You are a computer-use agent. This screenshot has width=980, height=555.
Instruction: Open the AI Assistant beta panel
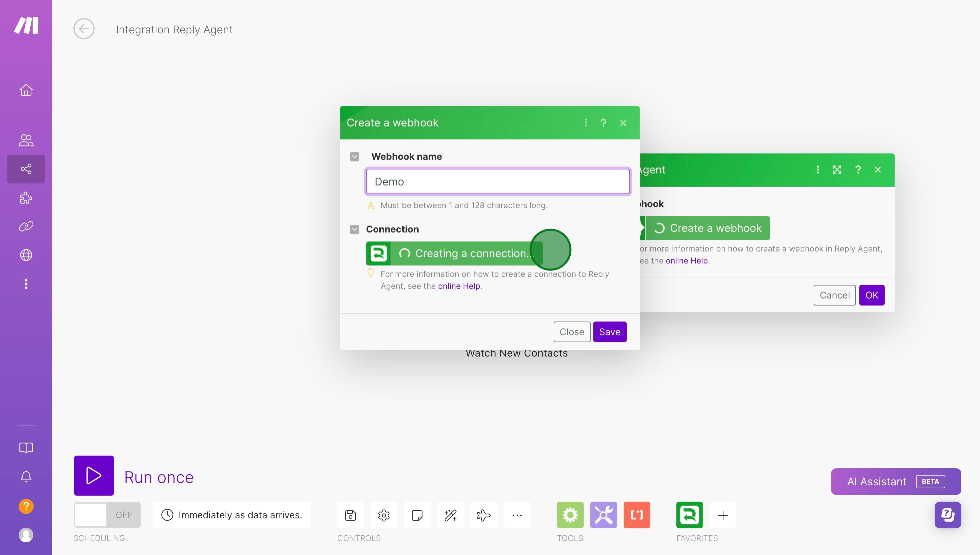896,481
